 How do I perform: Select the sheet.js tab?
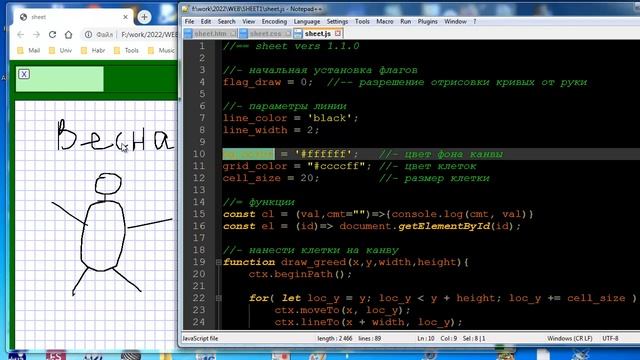point(318,33)
